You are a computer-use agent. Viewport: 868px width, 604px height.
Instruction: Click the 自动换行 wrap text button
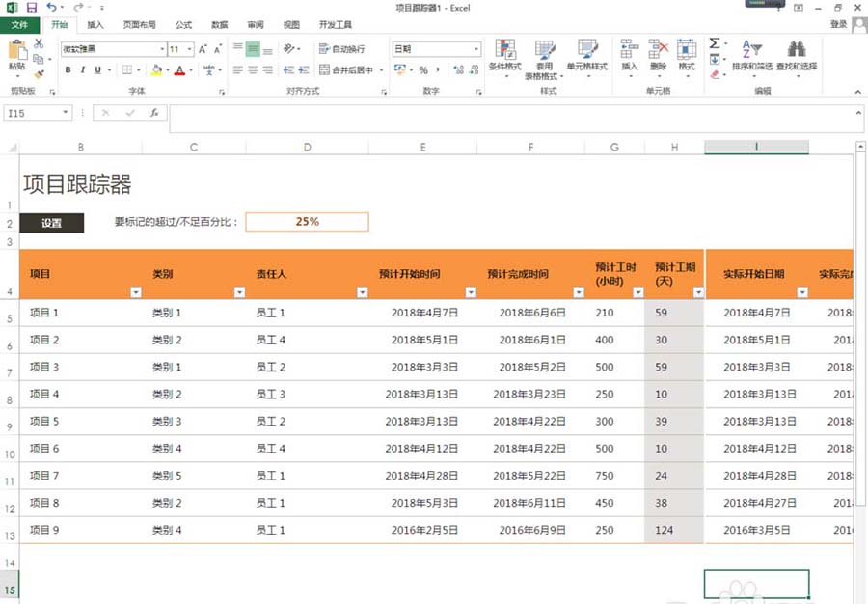tap(342, 49)
